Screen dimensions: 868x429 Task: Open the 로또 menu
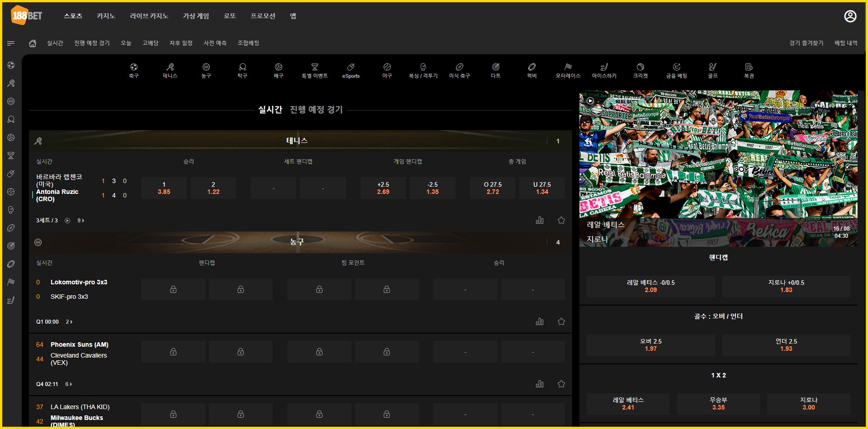[x=230, y=16]
